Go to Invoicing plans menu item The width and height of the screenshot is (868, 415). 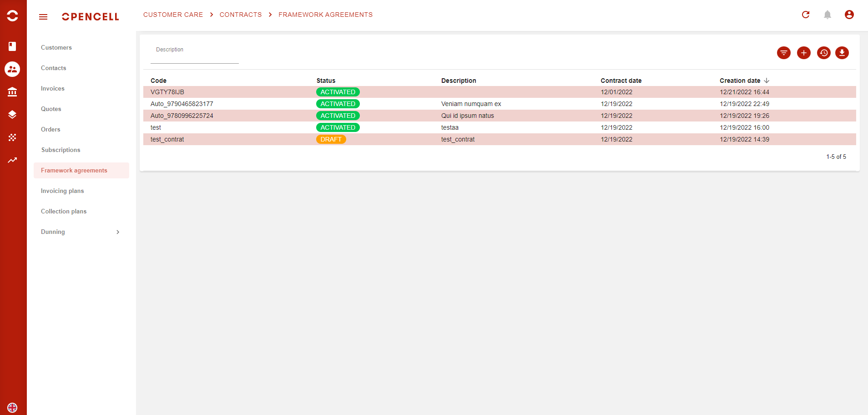click(x=62, y=191)
